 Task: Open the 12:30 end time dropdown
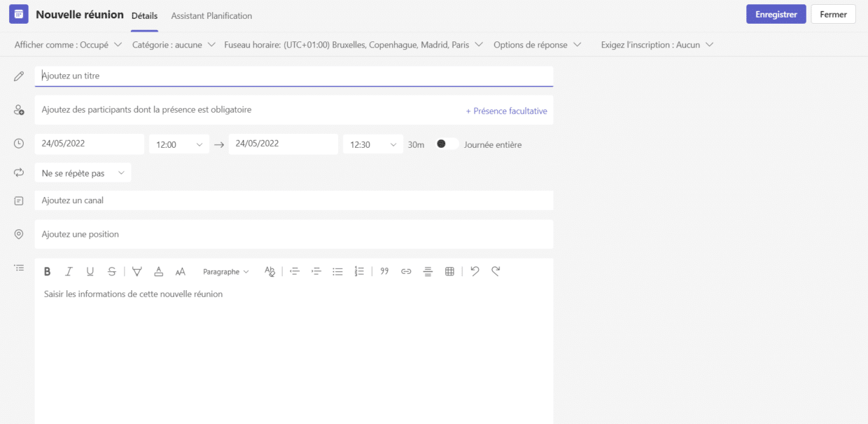click(x=373, y=144)
